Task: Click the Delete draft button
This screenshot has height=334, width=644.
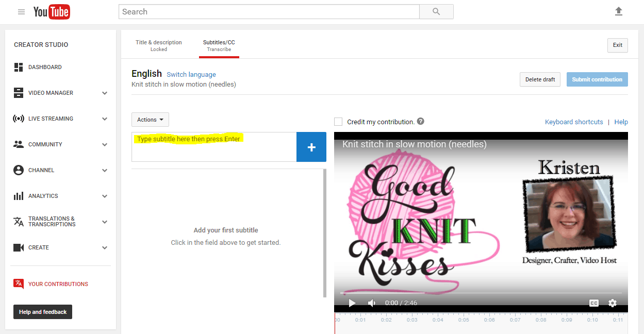Action: point(540,79)
